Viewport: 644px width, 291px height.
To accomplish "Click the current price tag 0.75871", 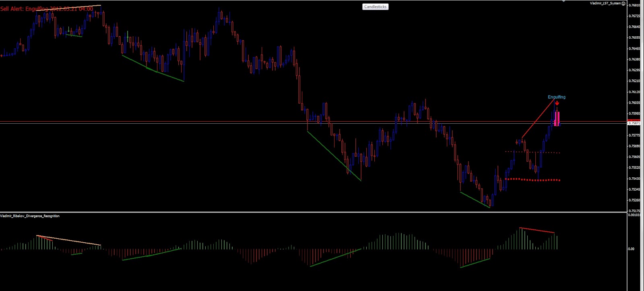I will tap(634, 123).
